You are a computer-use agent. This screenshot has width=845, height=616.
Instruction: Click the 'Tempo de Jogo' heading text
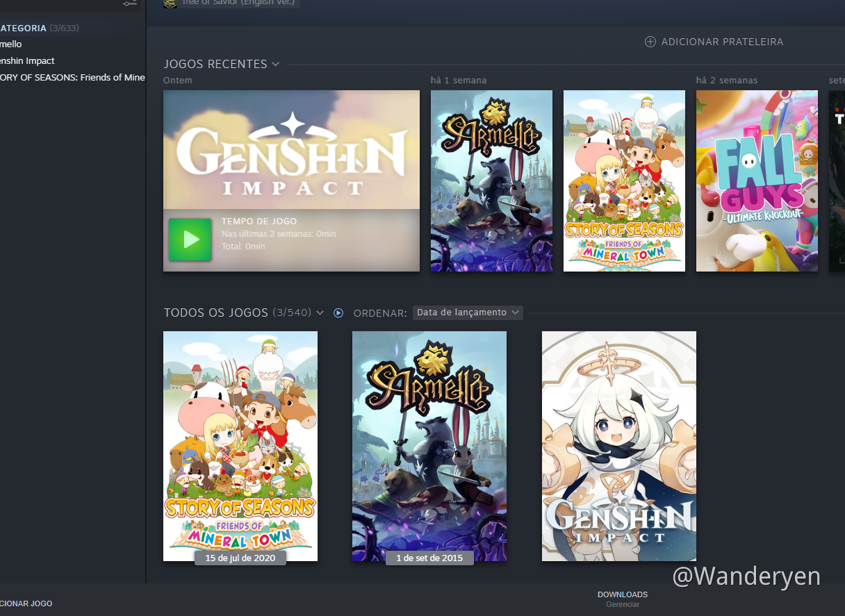(259, 222)
